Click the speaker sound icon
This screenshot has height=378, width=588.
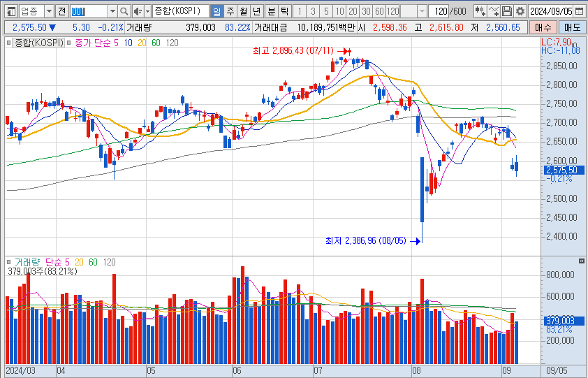pyautogui.click(x=138, y=12)
